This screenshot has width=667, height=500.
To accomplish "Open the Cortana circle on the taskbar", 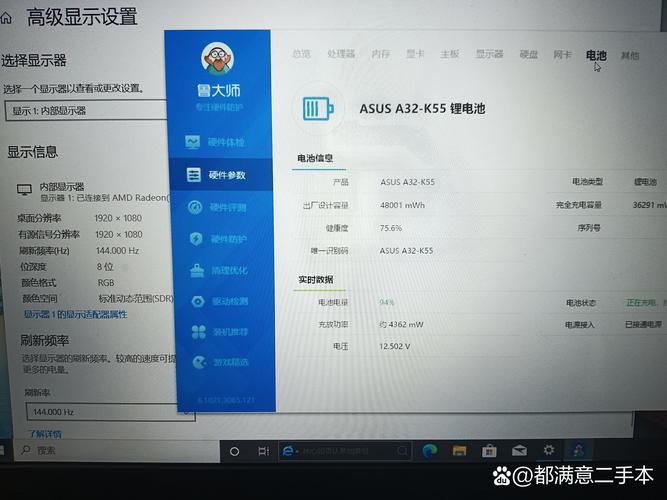I will click(234, 451).
